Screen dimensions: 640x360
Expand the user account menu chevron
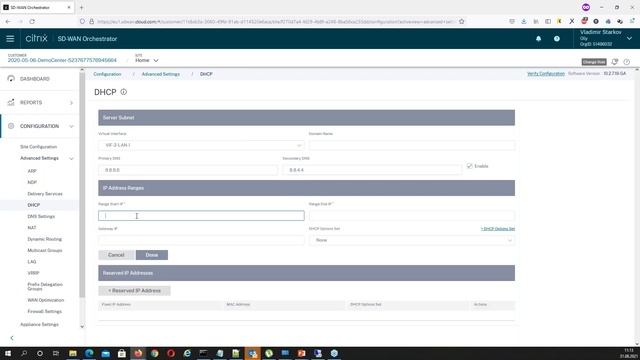pos(629,38)
